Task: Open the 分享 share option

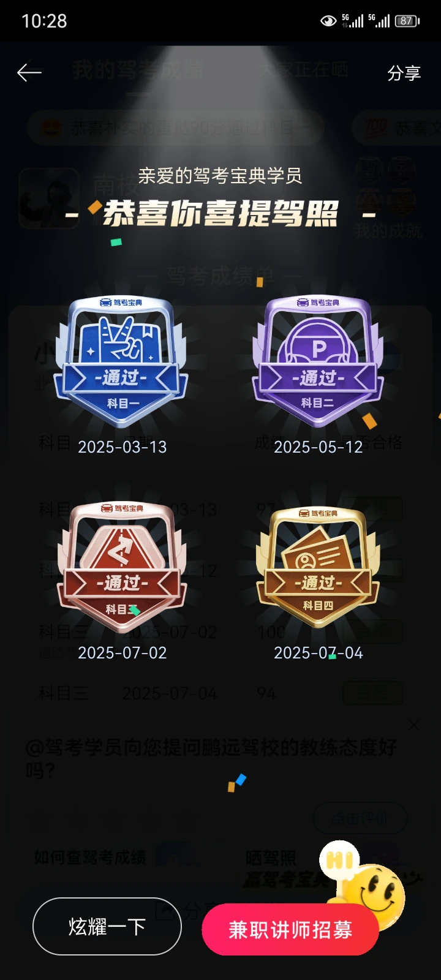Action: coord(404,73)
